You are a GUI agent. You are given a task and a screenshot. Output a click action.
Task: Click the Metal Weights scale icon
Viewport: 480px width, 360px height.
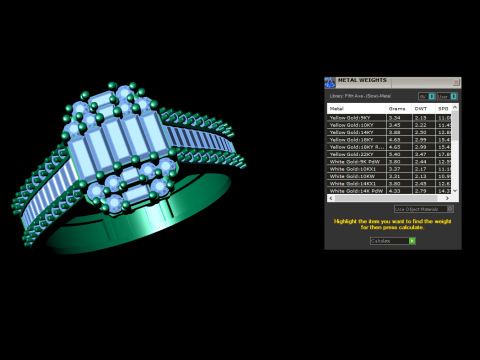coord(330,82)
